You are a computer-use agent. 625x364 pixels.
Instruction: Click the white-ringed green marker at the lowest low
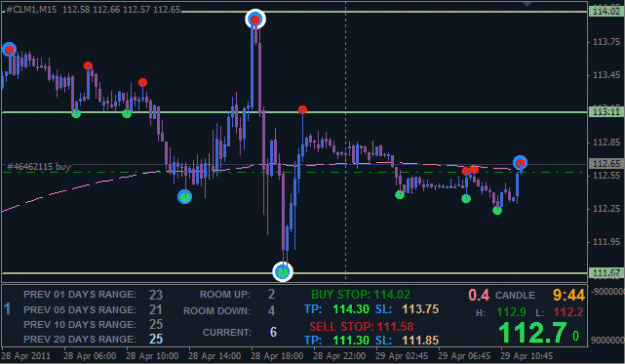click(x=283, y=272)
